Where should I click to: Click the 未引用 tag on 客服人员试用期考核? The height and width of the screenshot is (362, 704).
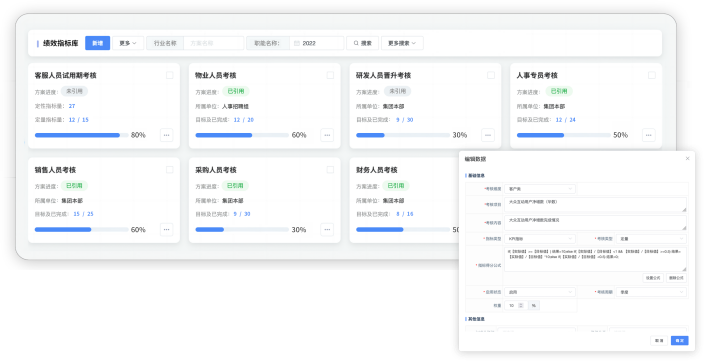75,91
